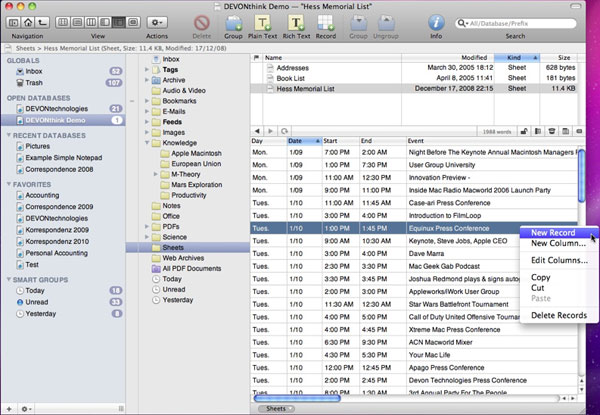Sort the sheet by Date column
The width and height of the screenshot is (600, 415).
pos(300,141)
